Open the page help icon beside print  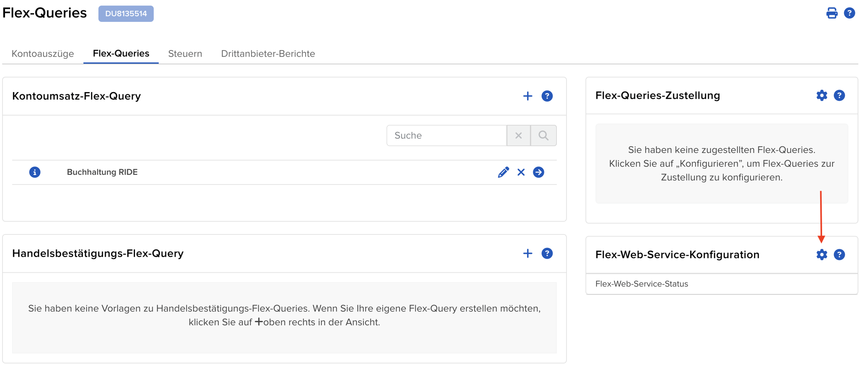pyautogui.click(x=849, y=13)
